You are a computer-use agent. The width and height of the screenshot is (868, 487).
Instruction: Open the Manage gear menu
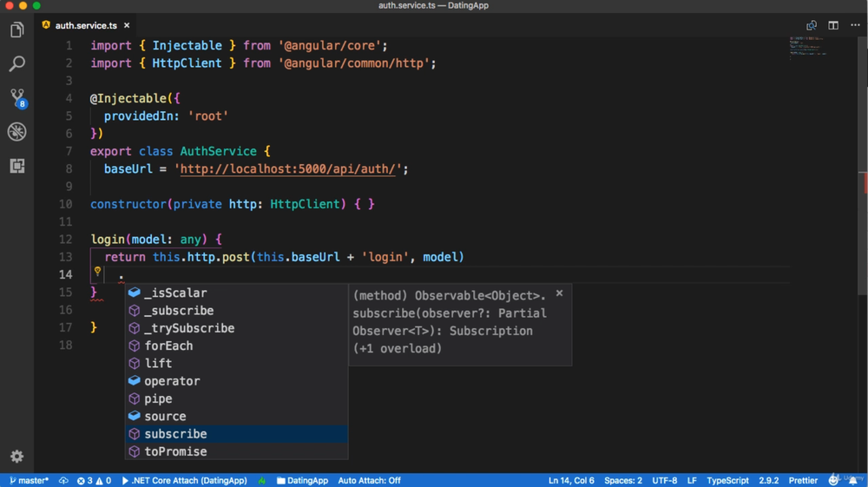coord(16,457)
